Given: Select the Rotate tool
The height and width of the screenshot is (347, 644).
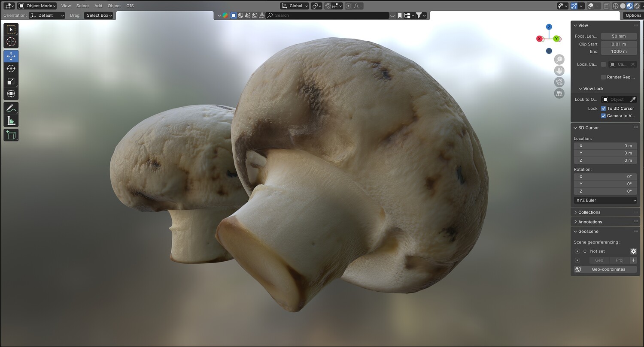Looking at the screenshot, I should (11, 69).
